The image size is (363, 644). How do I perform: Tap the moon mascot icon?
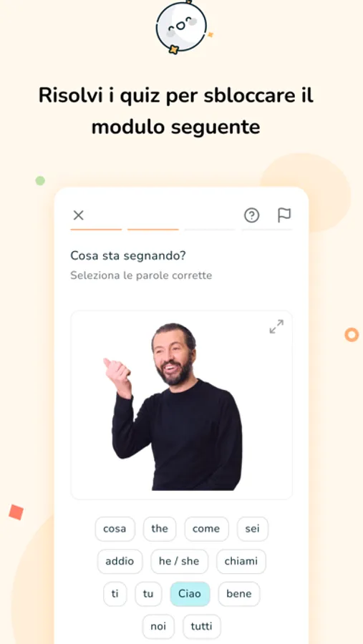point(181,26)
